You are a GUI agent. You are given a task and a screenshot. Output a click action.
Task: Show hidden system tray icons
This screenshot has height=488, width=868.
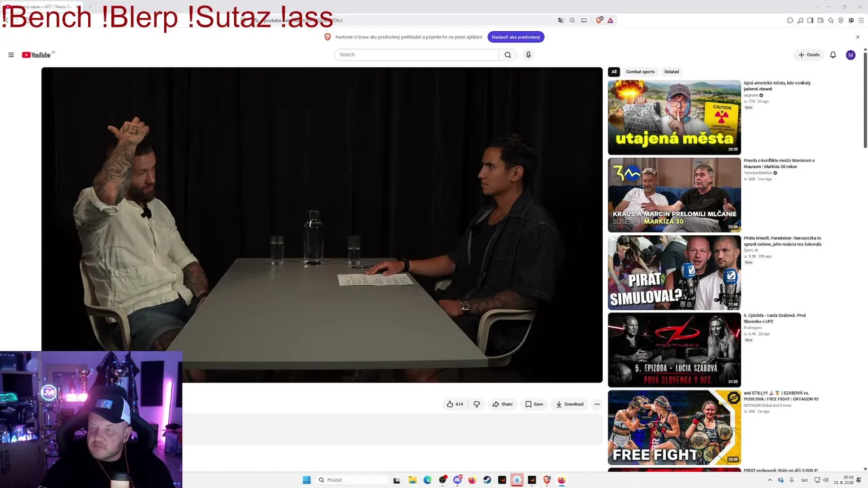pos(770,480)
